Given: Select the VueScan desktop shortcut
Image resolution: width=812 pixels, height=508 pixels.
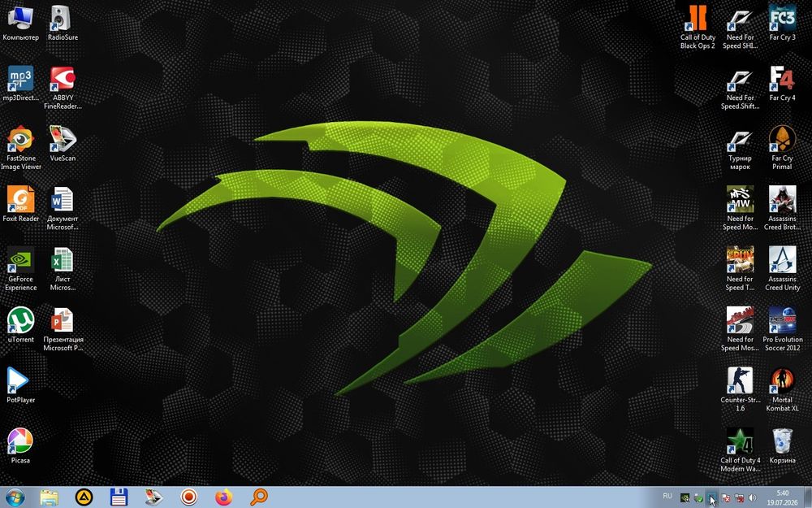Looking at the screenshot, I should tap(63, 144).
